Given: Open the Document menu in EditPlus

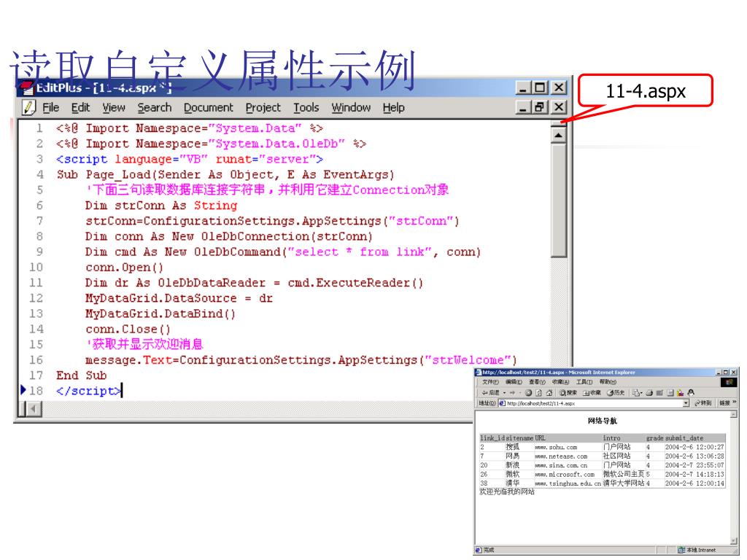Looking at the screenshot, I should [208, 108].
